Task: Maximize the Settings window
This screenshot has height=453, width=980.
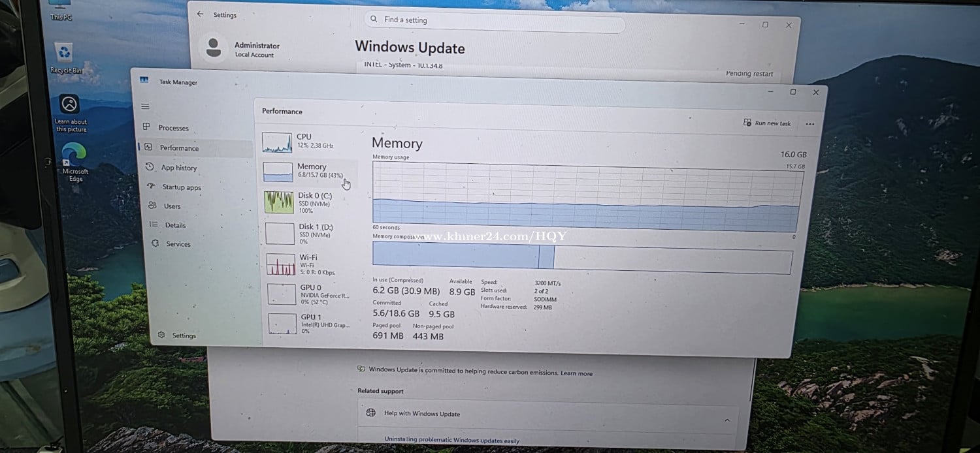Action: point(765,25)
